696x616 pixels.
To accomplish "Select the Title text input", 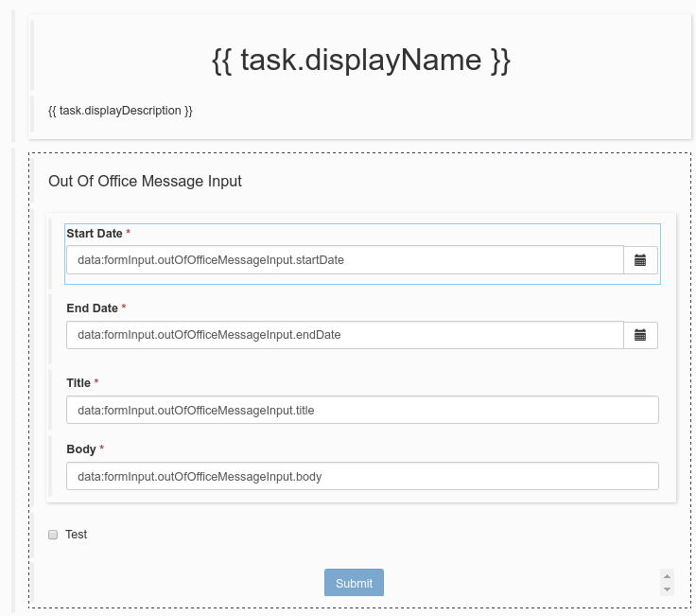I will click(x=361, y=410).
